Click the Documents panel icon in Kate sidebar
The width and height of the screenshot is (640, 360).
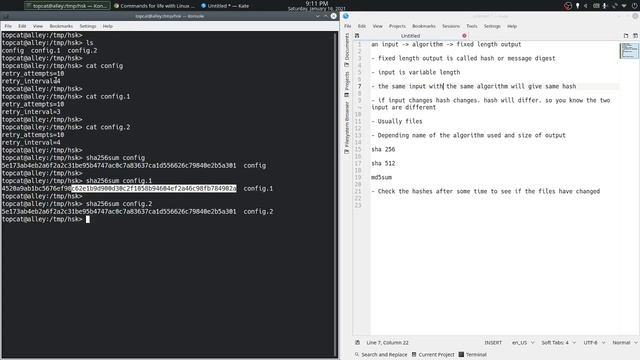pyautogui.click(x=347, y=65)
